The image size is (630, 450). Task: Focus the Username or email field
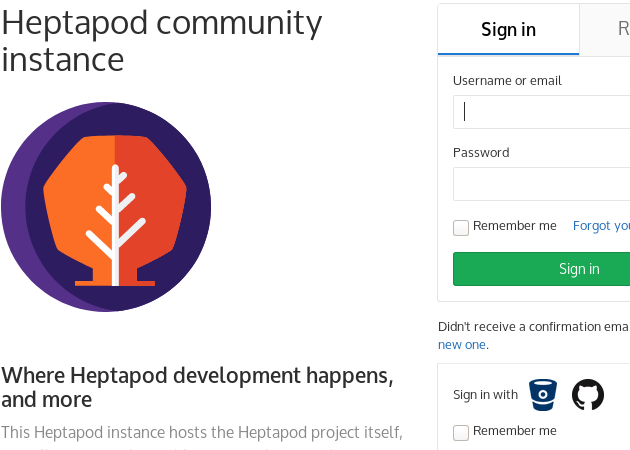pos(542,112)
